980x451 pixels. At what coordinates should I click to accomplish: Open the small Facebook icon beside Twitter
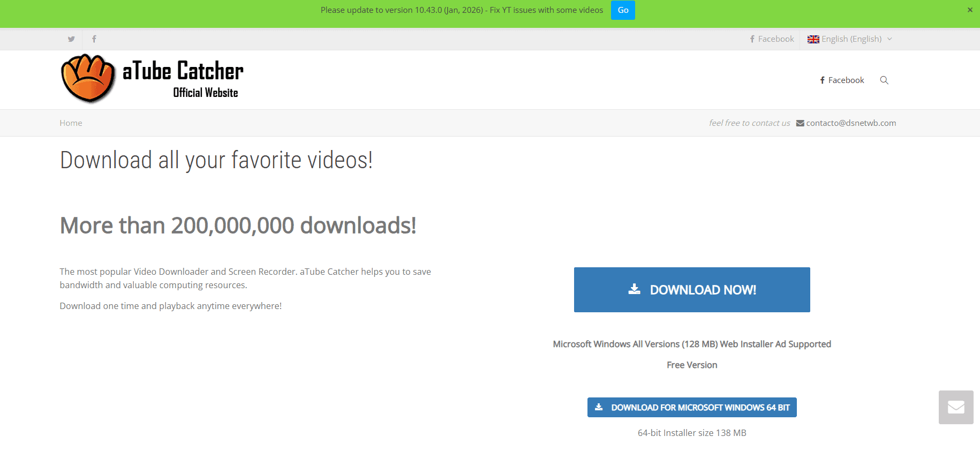pos(94,39)
